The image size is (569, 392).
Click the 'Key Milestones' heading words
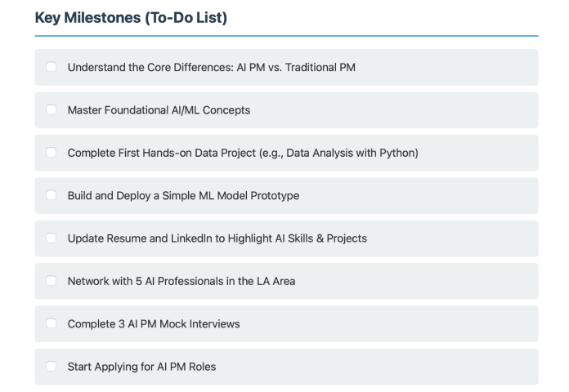coord(87,17)
